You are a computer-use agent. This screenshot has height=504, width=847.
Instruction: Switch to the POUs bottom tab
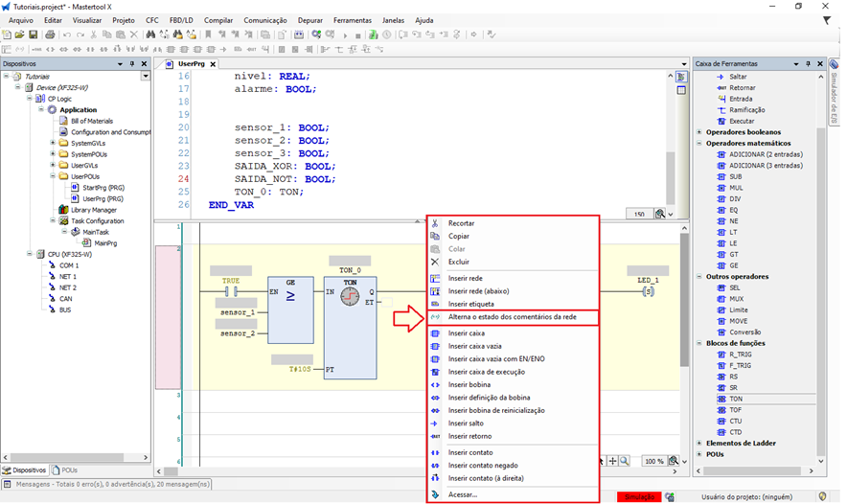[68, 470]
